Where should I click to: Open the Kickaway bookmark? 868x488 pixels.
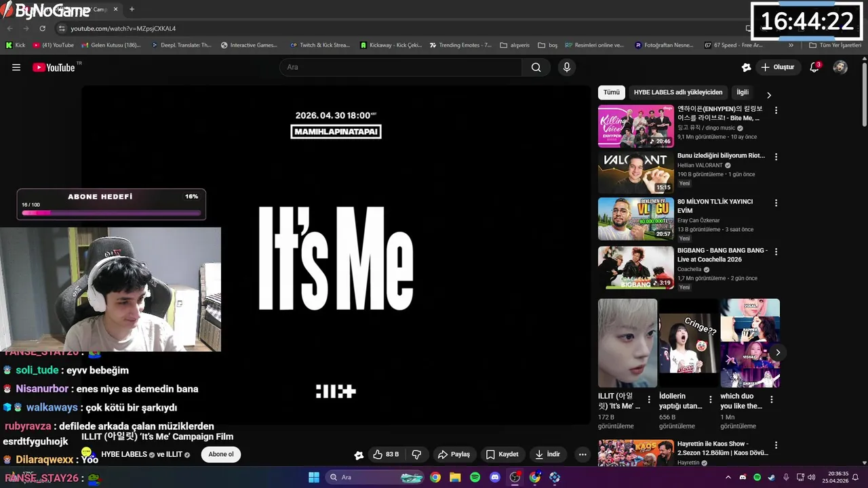click(391, 45)
